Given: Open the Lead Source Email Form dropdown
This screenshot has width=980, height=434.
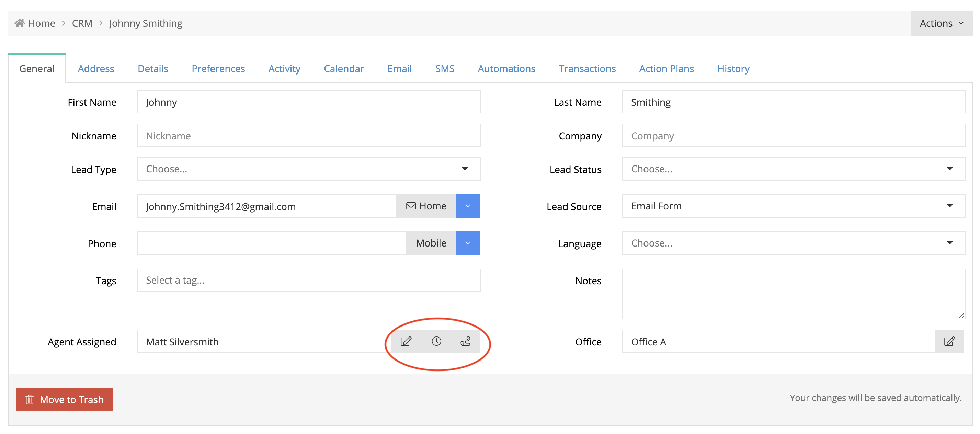Looking at the screenshot, I should 793,206.
